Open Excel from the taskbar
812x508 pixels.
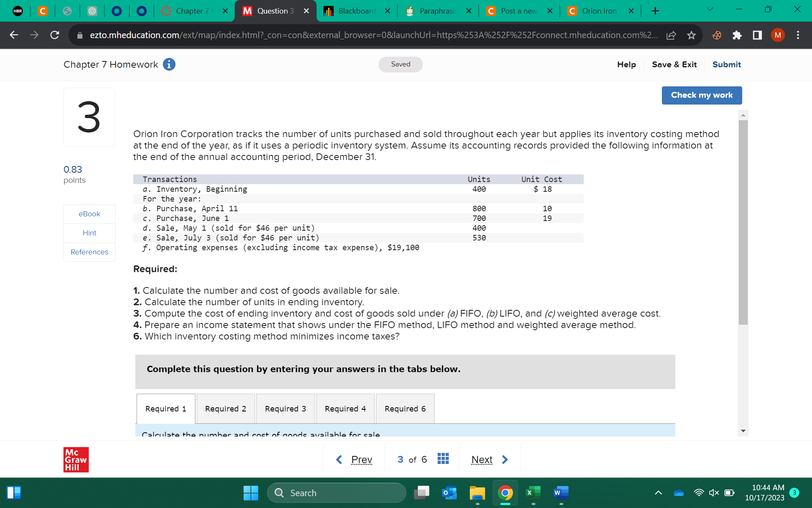point(533,493)
